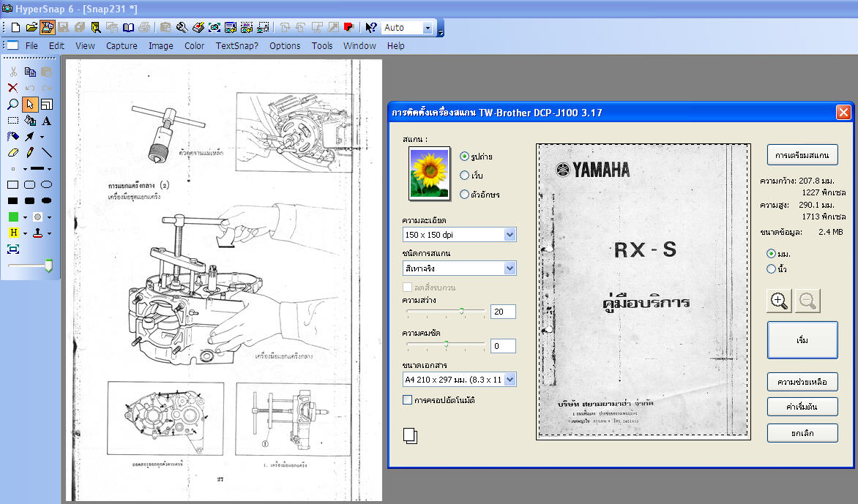Expand the highlighter H dropdown arrow
This screenshot has width=858, height=504.
coord(25,233)
